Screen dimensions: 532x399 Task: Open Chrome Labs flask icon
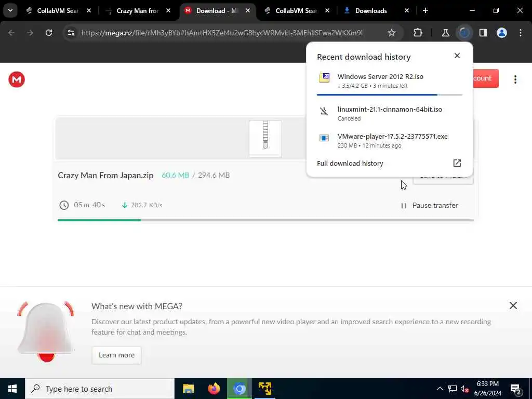click(445, 33)
